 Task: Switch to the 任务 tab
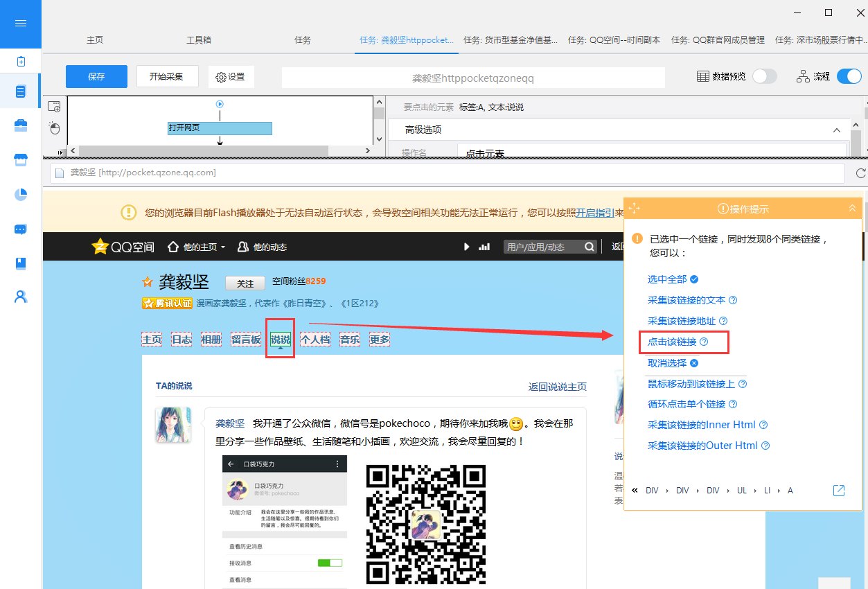pyautogui.click(x=303, y=40)
